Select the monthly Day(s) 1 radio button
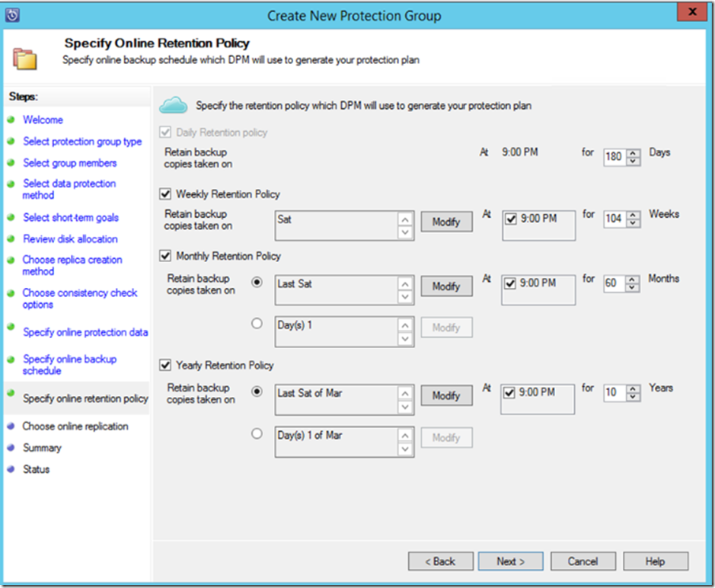The height and width of the screenshot is (588, 715). [257, 324]
